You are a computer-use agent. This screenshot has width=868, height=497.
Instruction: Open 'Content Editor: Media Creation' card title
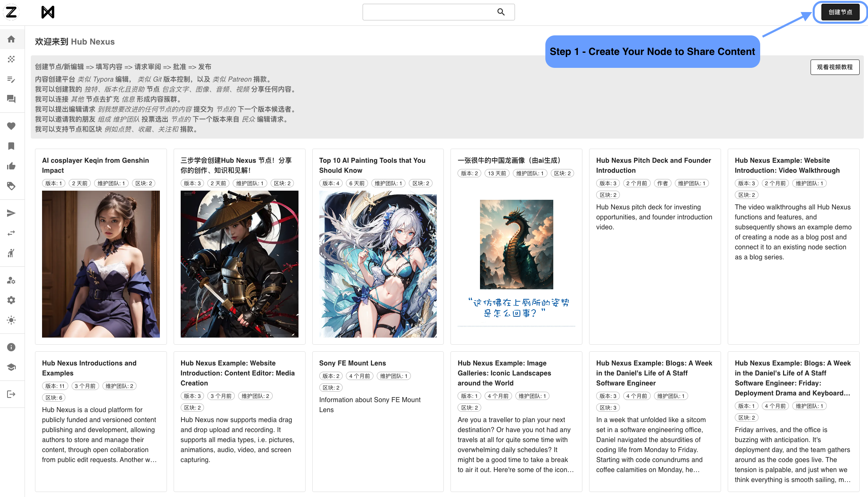click(238, 373)
